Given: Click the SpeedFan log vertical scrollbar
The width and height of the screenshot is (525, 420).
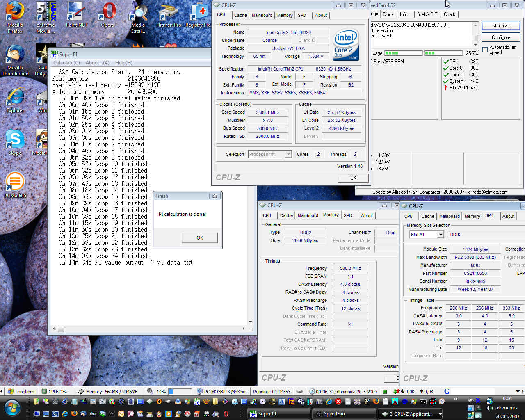Looking at the screenshot, I should pyautogui.click(x=475, y=34).
